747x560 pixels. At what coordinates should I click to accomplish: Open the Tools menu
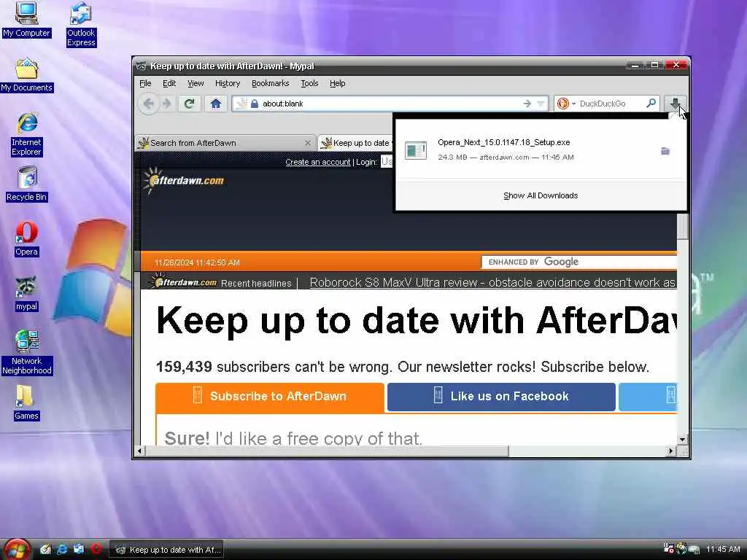point(309,83)
